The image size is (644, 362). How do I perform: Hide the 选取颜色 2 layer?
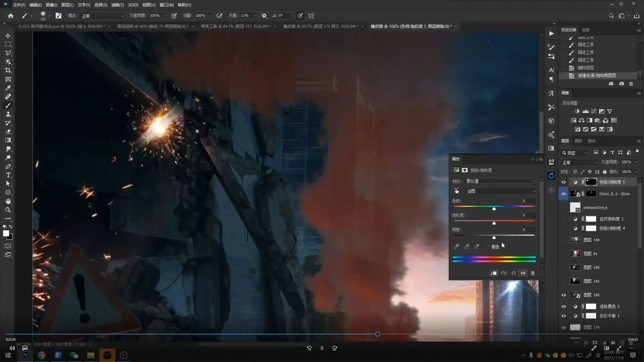(x=563, y=306)
